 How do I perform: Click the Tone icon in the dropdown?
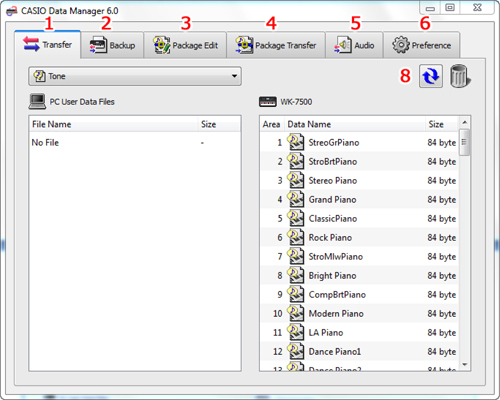click(39, 76)
